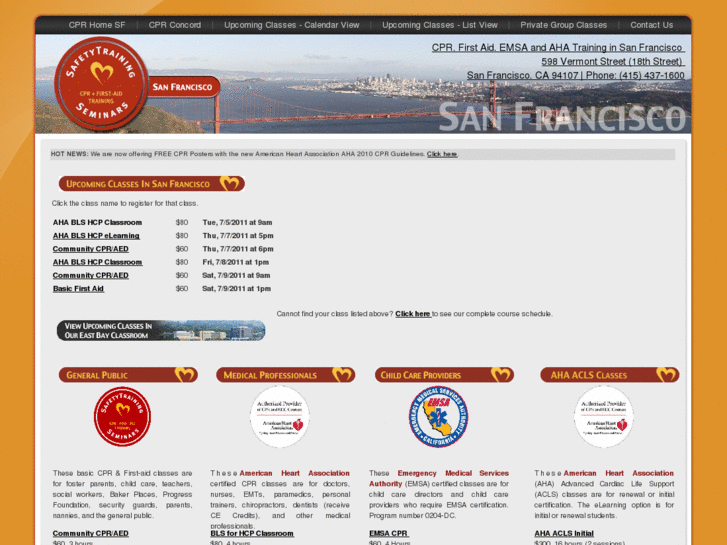
Task: Open Upcoming Classes - Calendar View
Action: point(292,25)
